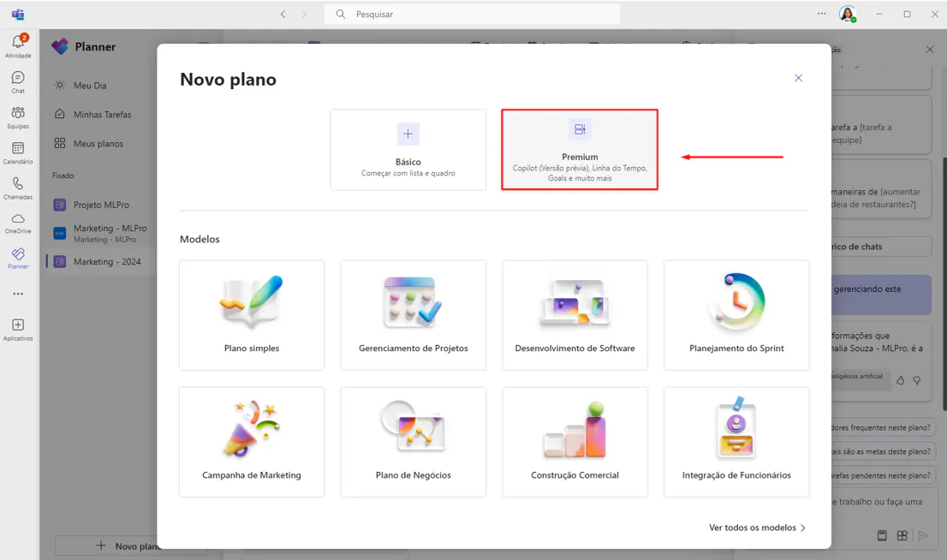This screenshot has height=560, width=947.
Task: Choose the Planejamento do Sprint template
Action: pyautogui.click(x=737, y=315)
